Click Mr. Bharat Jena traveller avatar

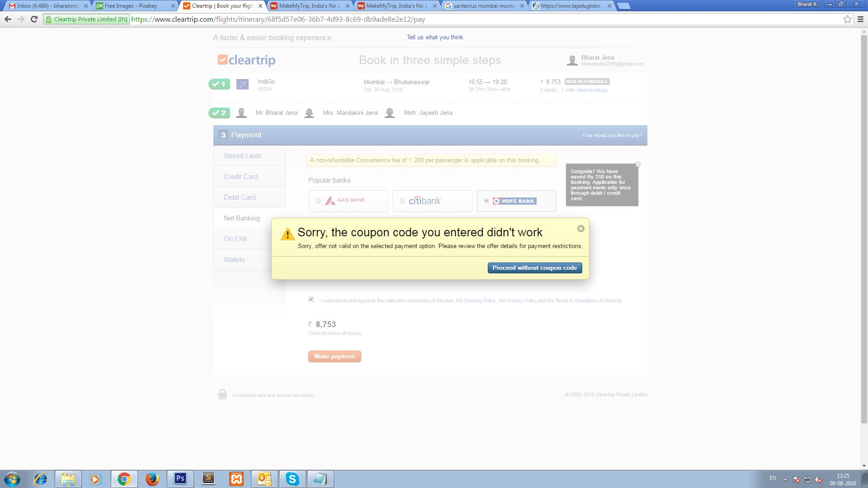241,113
